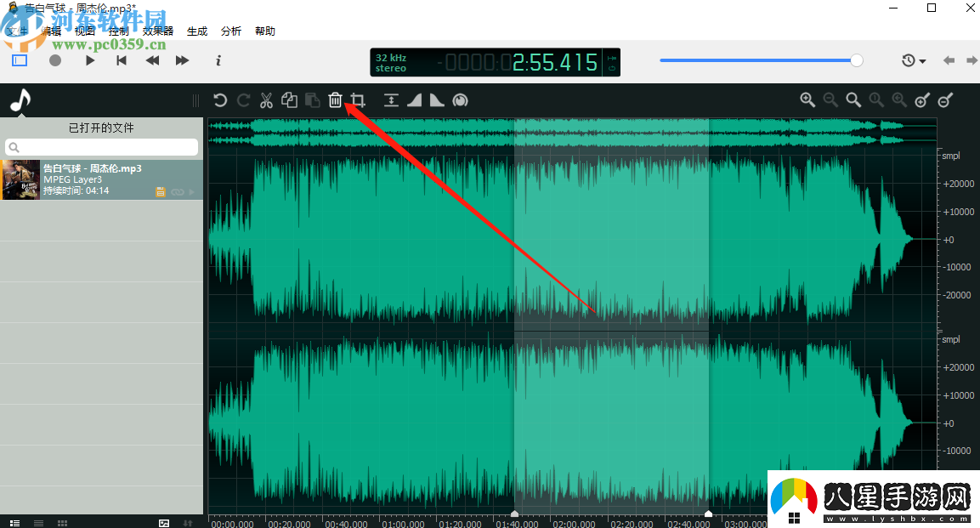Cut selected audio with scissors icon
The image size is (980, 528).
[x=266, y=100]
